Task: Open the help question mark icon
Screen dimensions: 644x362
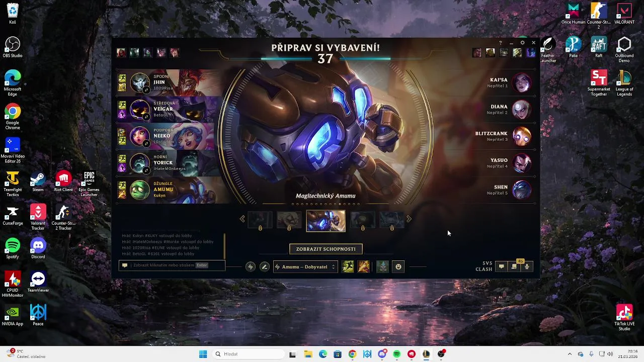Action: [500, 43]
